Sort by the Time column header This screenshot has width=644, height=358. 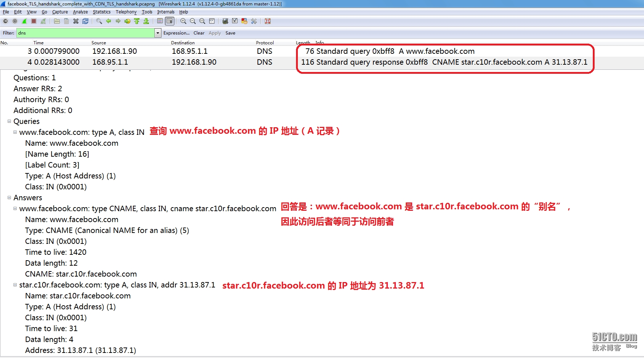pyautogui.click(x=39, y=43)
